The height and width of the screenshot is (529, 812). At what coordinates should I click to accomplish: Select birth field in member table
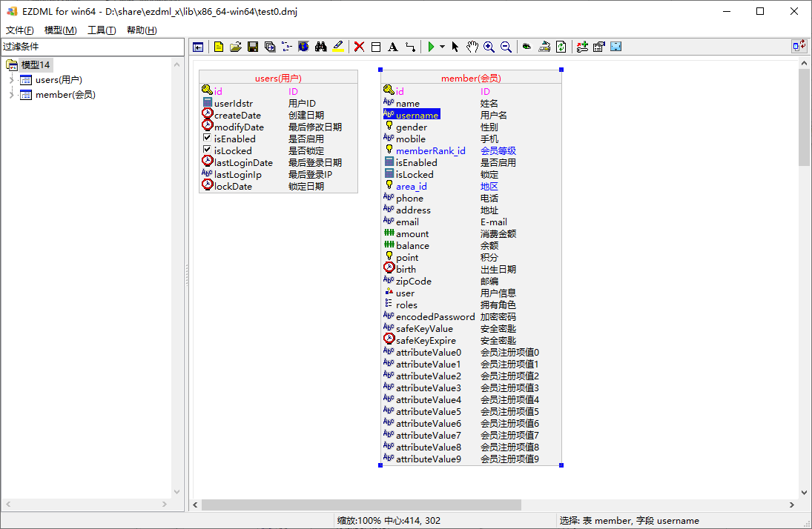[x=406, y=270]
